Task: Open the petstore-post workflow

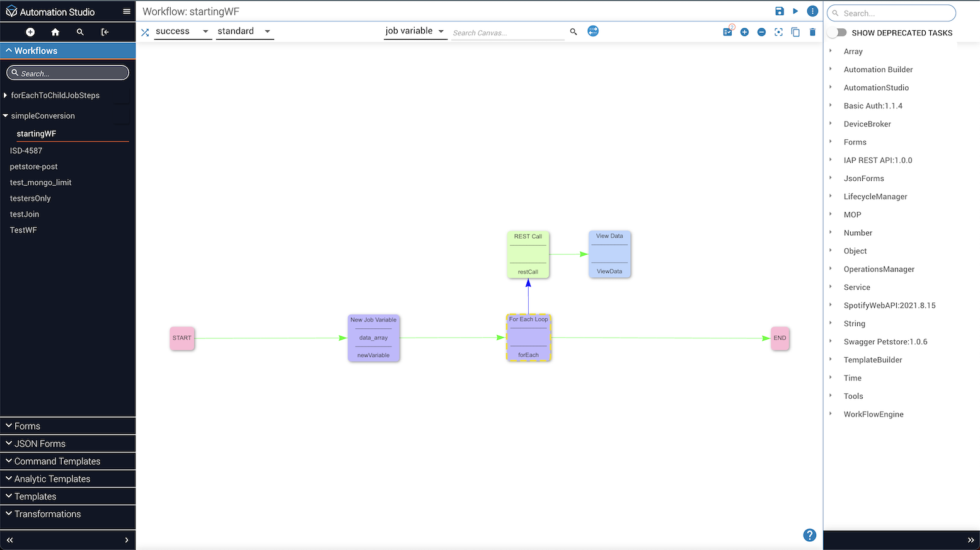Action: pos(33,167)
